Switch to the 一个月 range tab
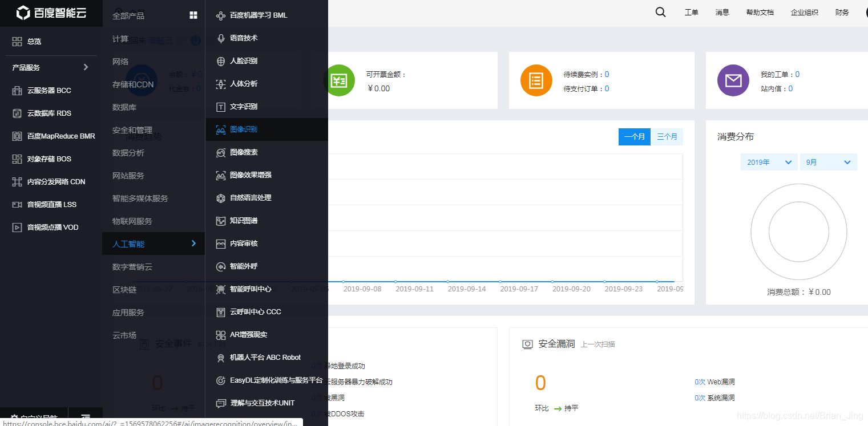The width and height of the screenshot is (868, 426). pyautogui.click(x=635, y=137)
